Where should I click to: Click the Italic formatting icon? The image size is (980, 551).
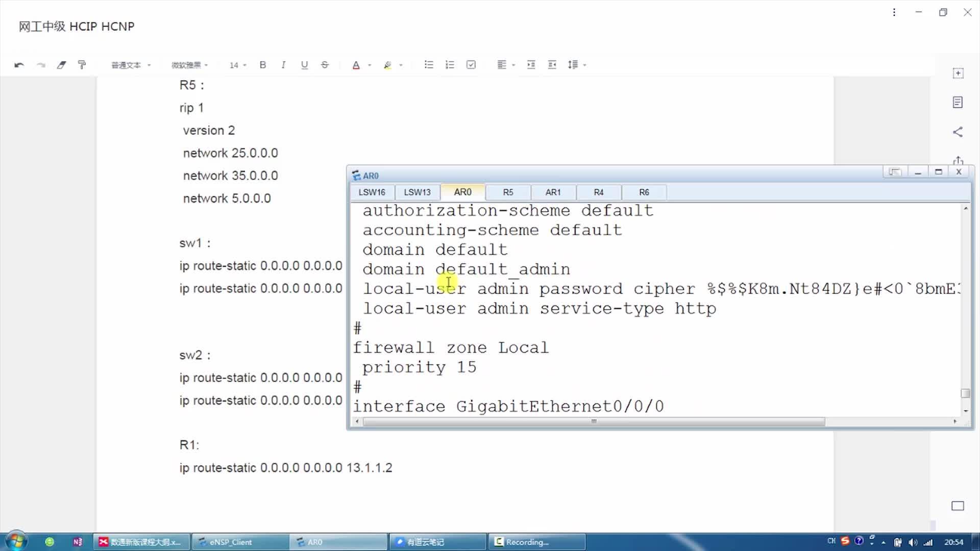tap(283, 65)
